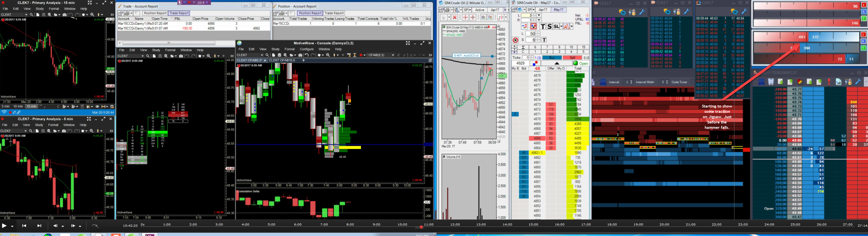
Task: Switch to CLEK7 OFA@16,6 tab
Action: (282, 60)
